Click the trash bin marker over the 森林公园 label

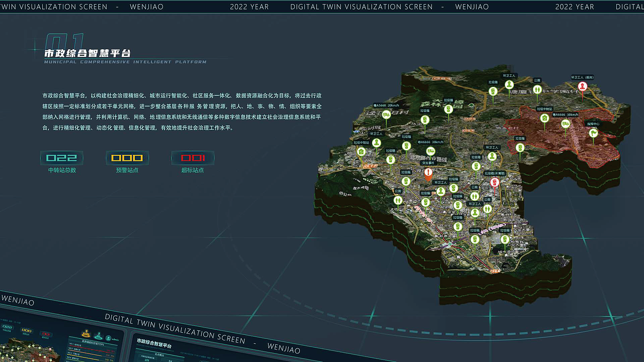[448, 109]
